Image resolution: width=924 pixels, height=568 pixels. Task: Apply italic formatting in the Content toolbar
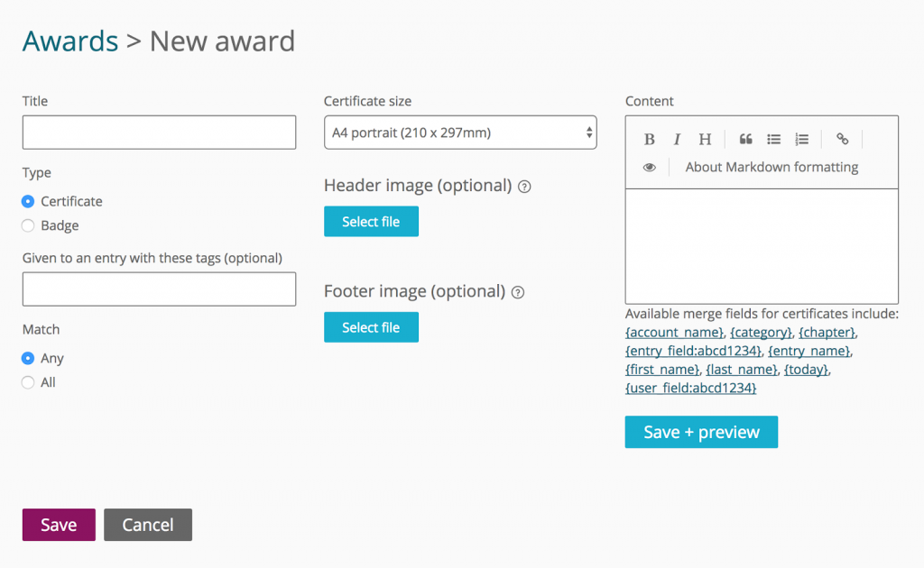[x=677, y=139]
